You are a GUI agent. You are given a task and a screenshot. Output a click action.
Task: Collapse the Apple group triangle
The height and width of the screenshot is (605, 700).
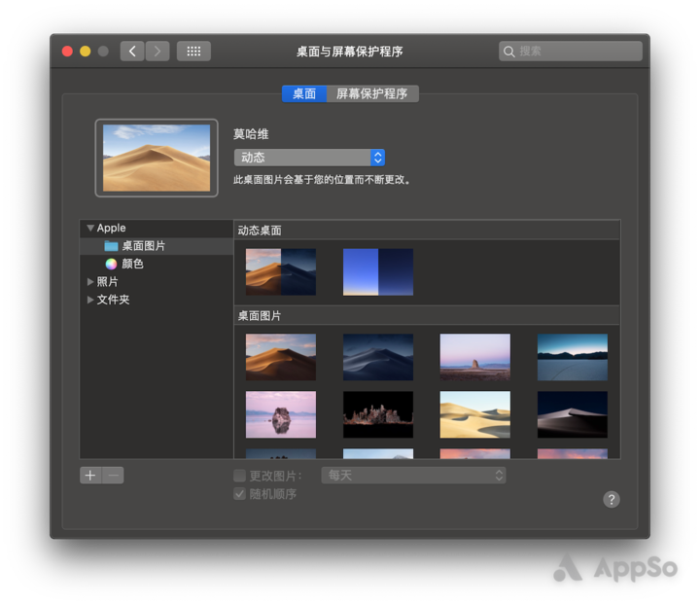point(90,229)
